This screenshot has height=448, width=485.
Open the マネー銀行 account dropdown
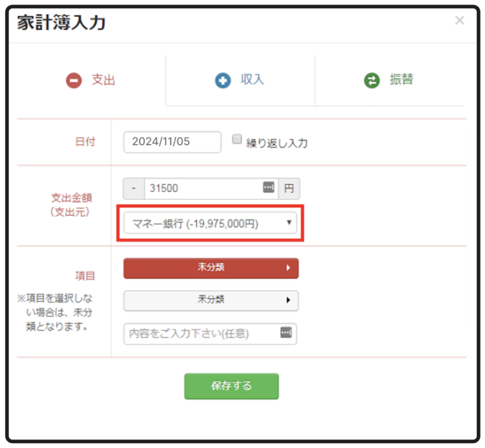click(x=210, y=224)
